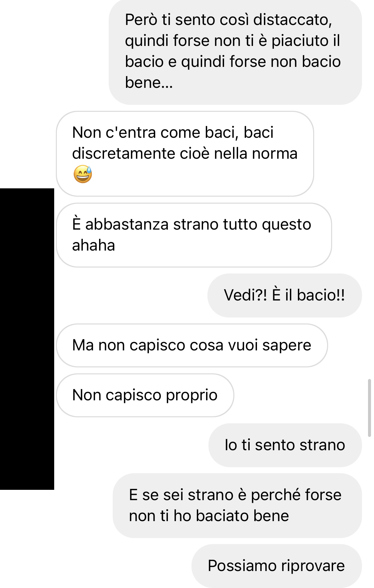The height and width of the screenshot is (588, 374).
Task: Select the "Io ti sento strano" sent message
Action: (x=285, y=445)
